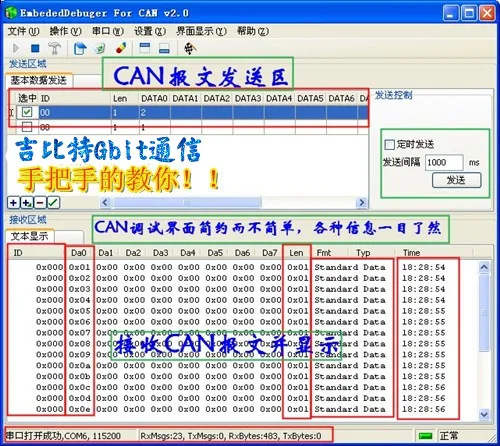Show the upper pane layout icon
The height and width of the screenshot is (446, 500).
point(144,48)
